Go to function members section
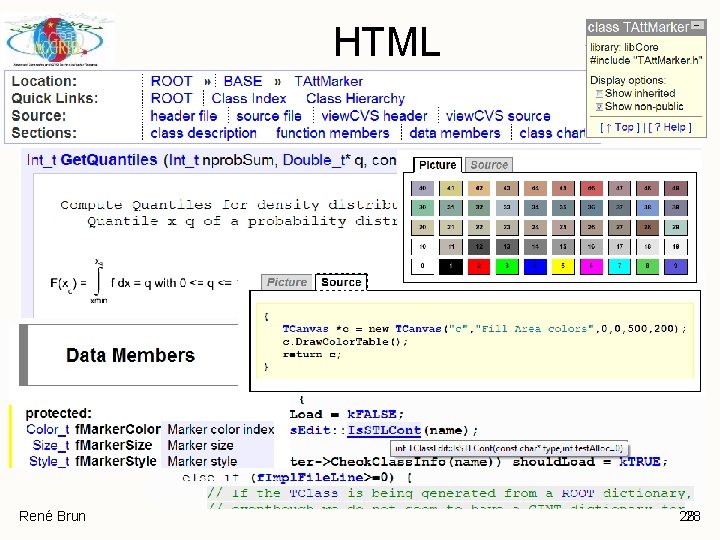This screenshot has height=540, width=720. tap(332, 133)
